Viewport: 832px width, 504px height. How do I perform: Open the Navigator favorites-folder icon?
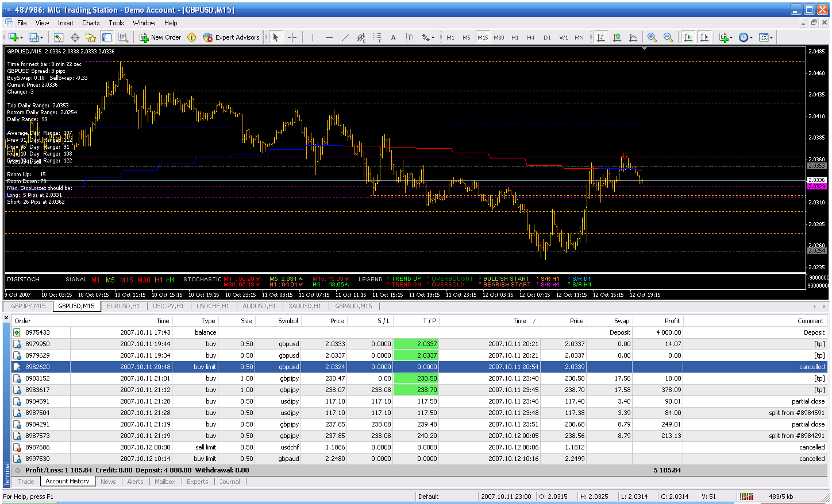(x=91, y=37)
